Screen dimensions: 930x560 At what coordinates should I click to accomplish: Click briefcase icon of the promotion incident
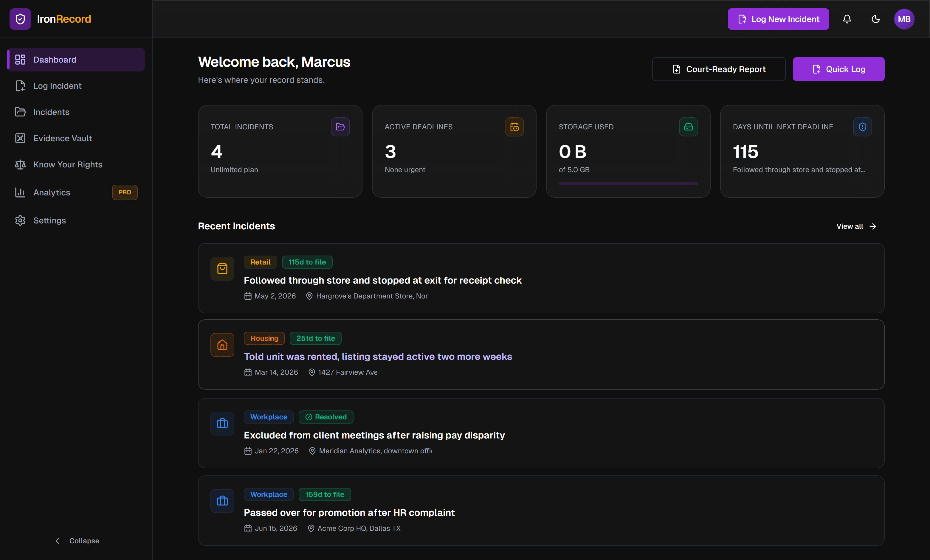[222, 501]
